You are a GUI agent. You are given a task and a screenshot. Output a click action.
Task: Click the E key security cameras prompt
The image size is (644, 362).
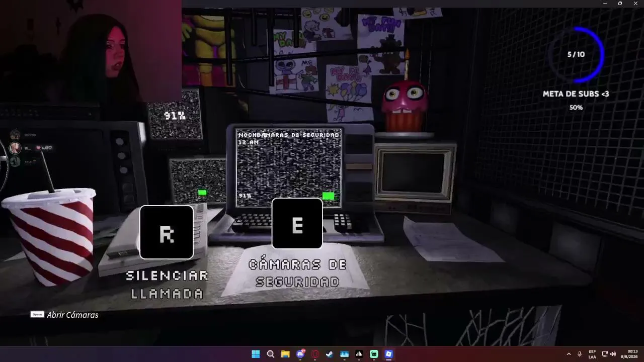click(297, 224)
